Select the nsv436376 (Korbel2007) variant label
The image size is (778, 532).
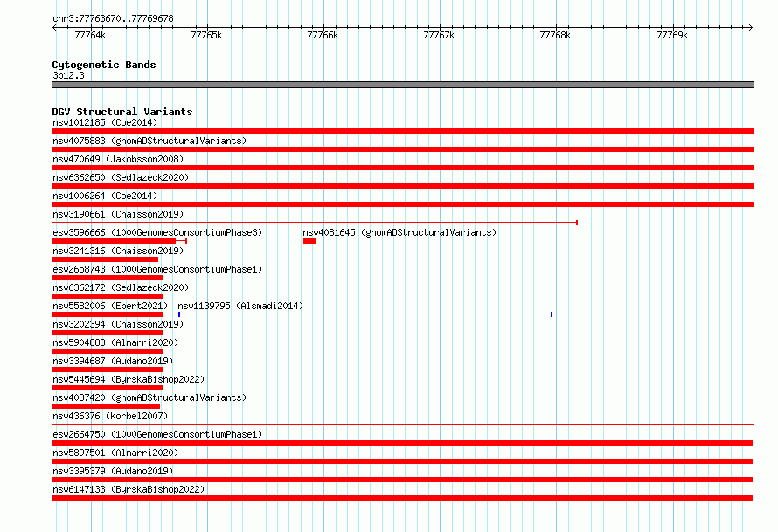(110, 416)
